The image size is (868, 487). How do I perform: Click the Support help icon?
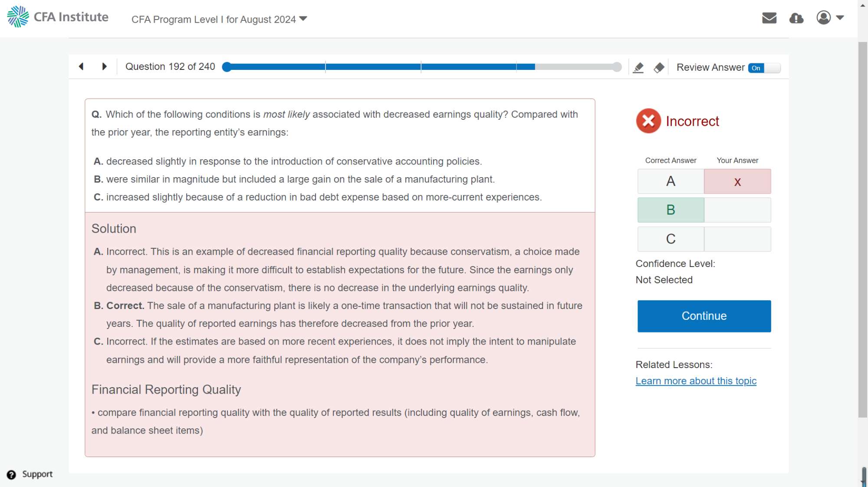pyautogui.click(x=11, y=474)
